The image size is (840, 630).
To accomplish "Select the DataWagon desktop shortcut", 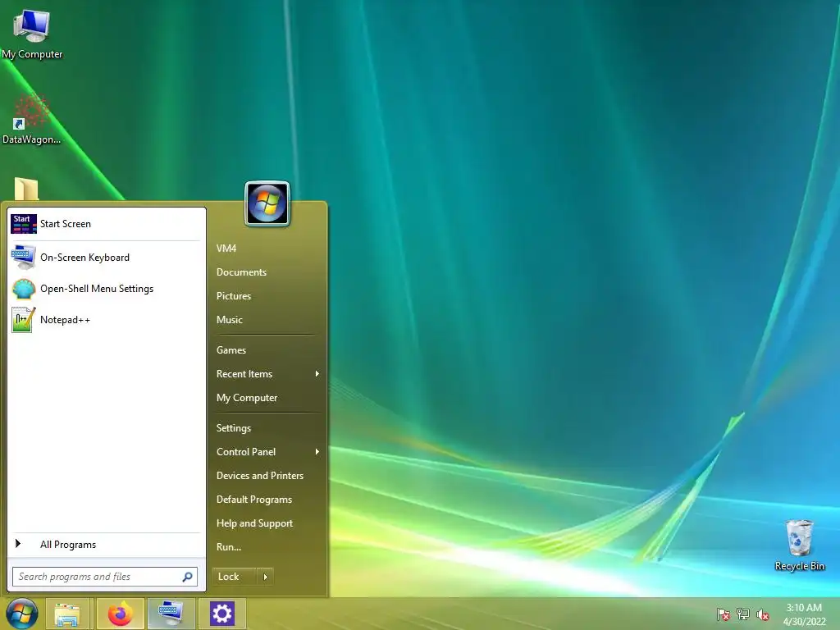I will (x=32, y=120).
